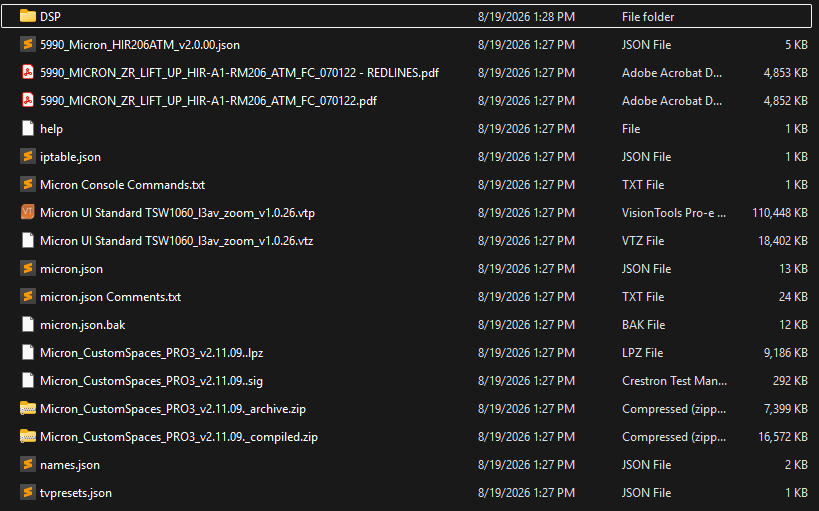Select tvpresets.json file name
Viewport: 819px width, 511px height.
76,493
